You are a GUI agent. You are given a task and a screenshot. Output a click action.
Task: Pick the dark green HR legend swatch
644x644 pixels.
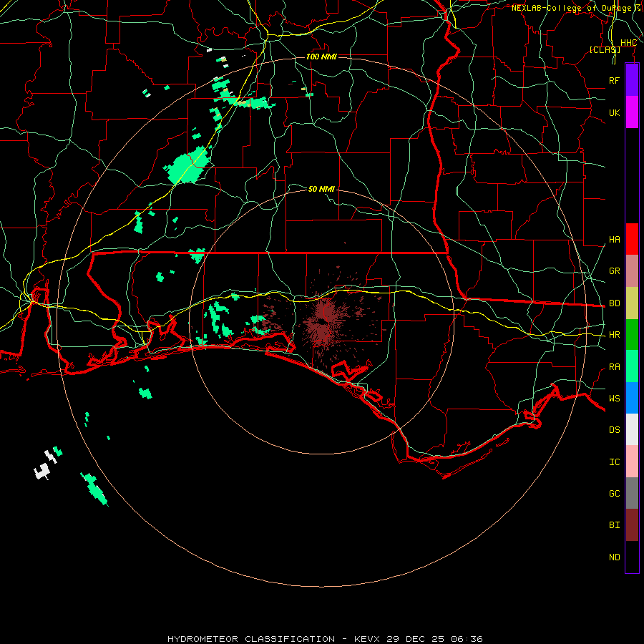pyautogui.click(x=632, y=335)
